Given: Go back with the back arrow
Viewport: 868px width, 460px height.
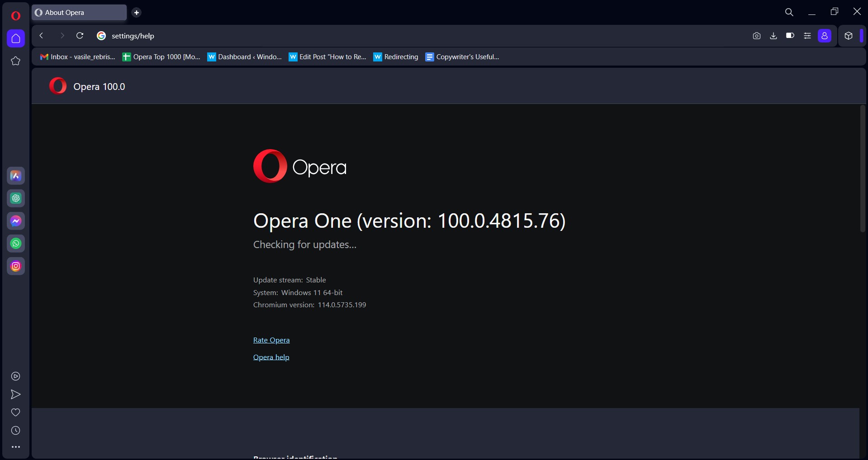Looking at the screenshot, I should click(x=41, y=36).
